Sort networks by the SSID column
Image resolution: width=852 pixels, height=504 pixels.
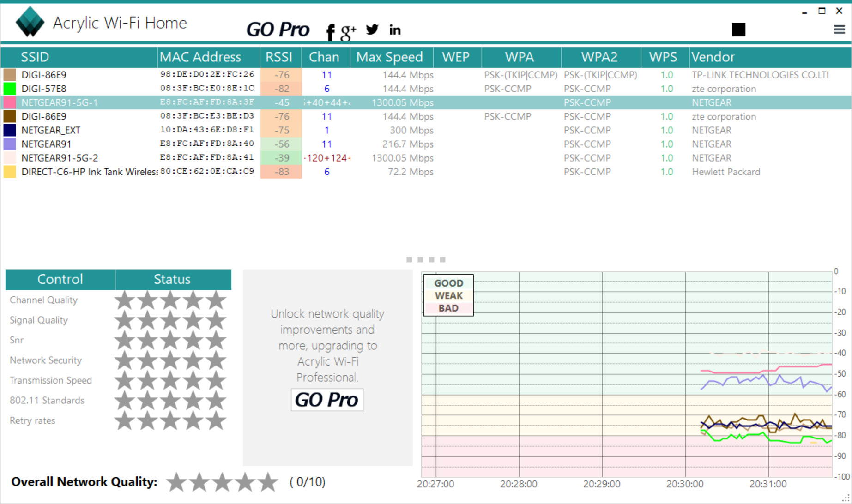point(35,57)
